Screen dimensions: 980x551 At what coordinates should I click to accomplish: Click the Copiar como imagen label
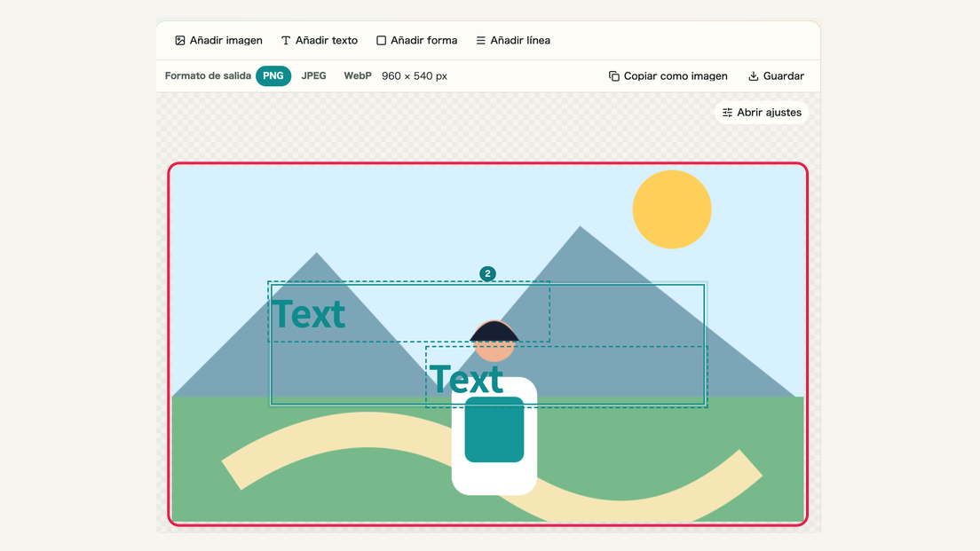[676, 76]
